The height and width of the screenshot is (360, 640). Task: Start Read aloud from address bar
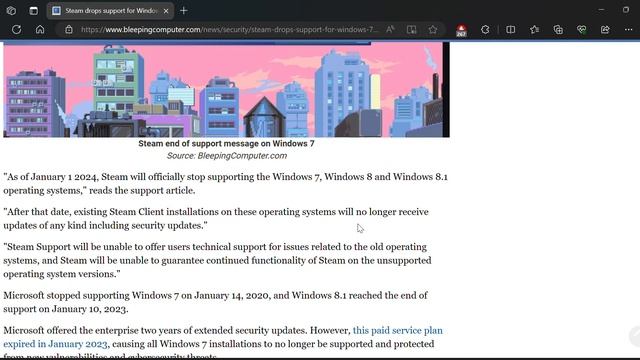[x=390, y=29]
